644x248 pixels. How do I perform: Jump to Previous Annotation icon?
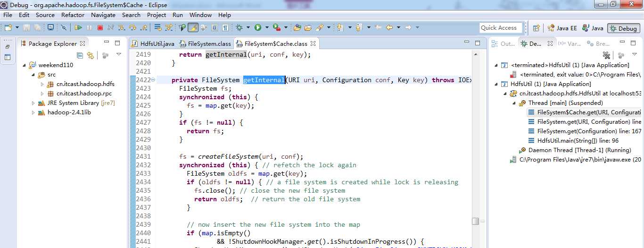[x=358, y=28]
